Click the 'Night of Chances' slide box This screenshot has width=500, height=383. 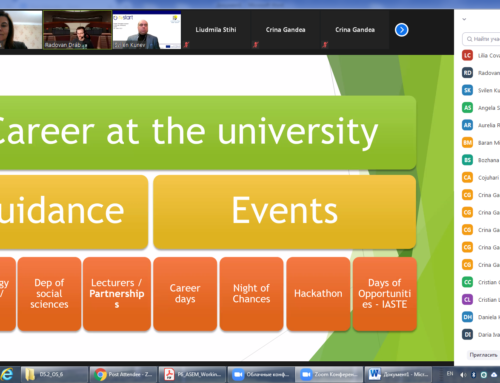(x=251, y=294)
